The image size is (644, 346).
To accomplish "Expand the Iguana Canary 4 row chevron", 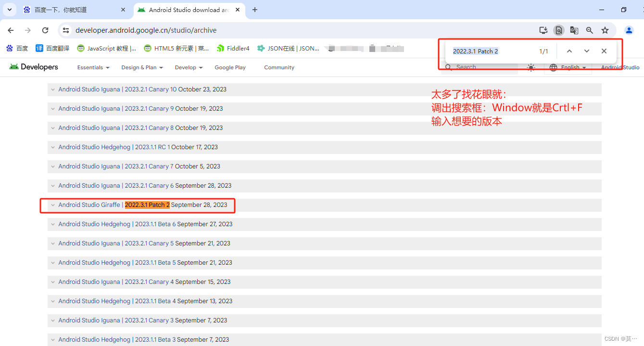I will (x=53, y=282).
